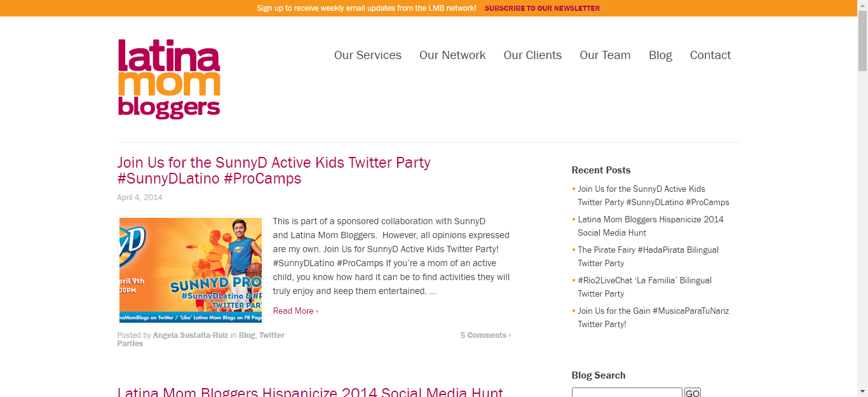Open author Angela Sustaita-Ruiz's page
Viewport: 868px width, 397px height.
(191, 335)
